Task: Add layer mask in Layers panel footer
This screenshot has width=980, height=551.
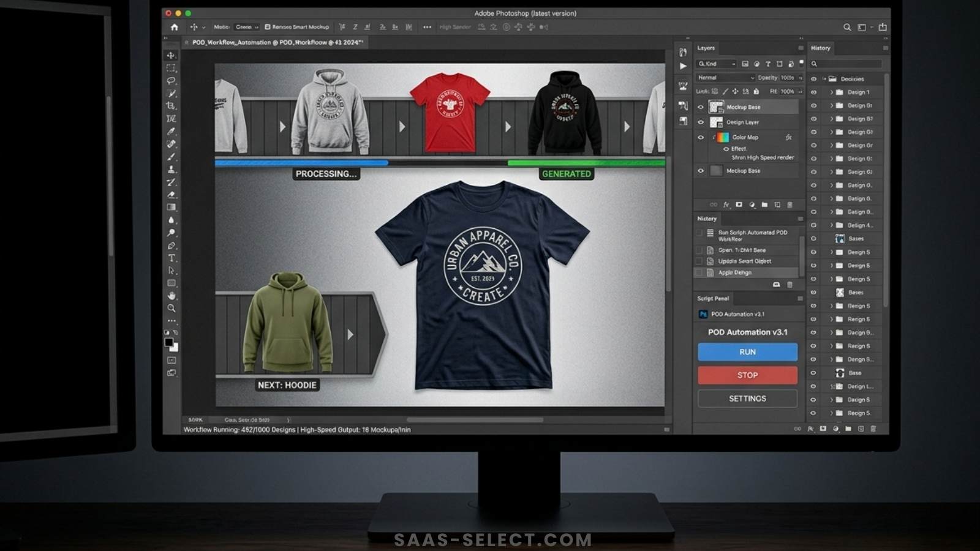Action: (739, 204)
